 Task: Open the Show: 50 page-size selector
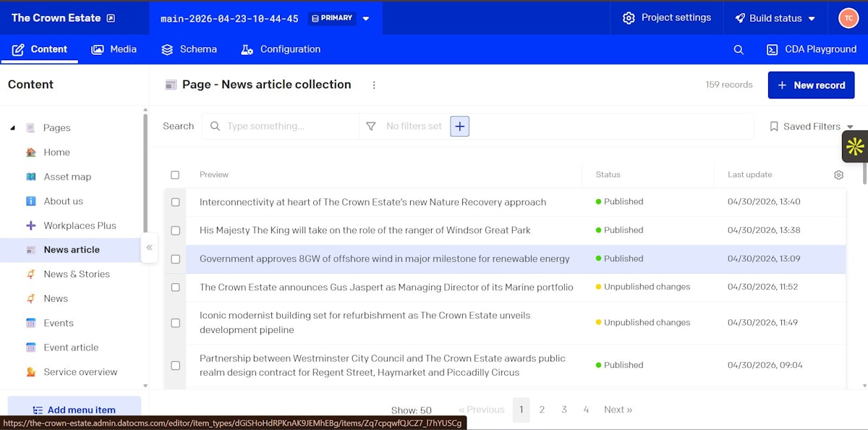(x=411, y=410)
